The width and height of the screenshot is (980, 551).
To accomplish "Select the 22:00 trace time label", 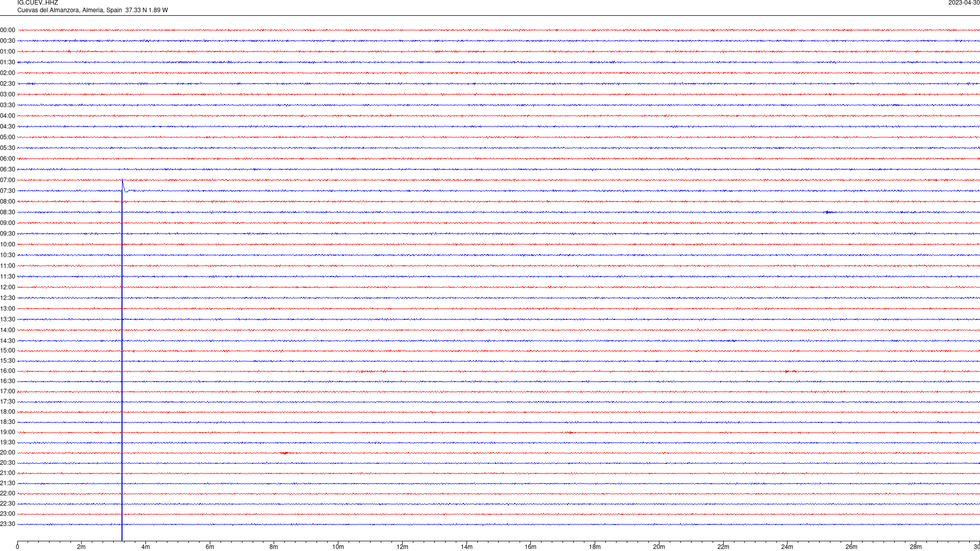I will click(8, 493).
